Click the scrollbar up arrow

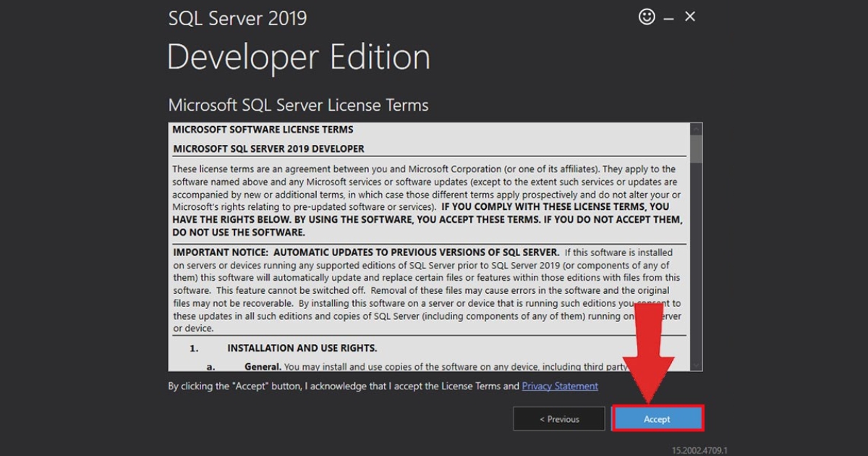pos(695,127)
